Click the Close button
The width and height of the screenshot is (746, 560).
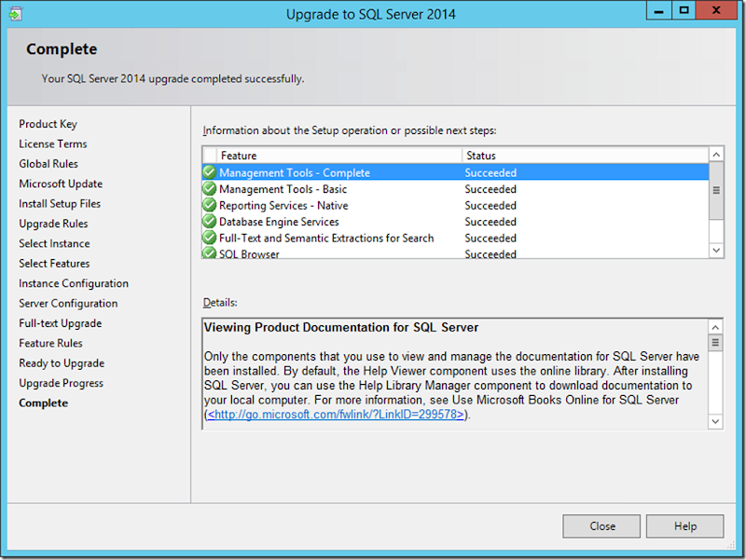pos(601,526)
